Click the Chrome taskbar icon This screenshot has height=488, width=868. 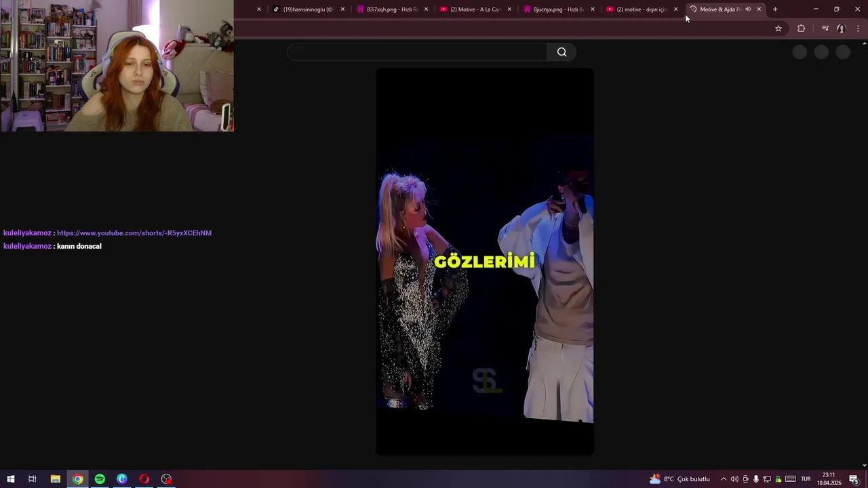click(x=78, y=479)
